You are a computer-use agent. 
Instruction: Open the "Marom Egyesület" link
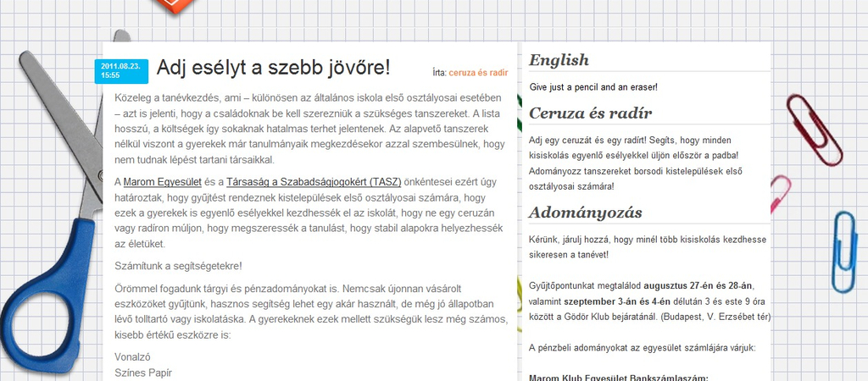tap(162, 181)
